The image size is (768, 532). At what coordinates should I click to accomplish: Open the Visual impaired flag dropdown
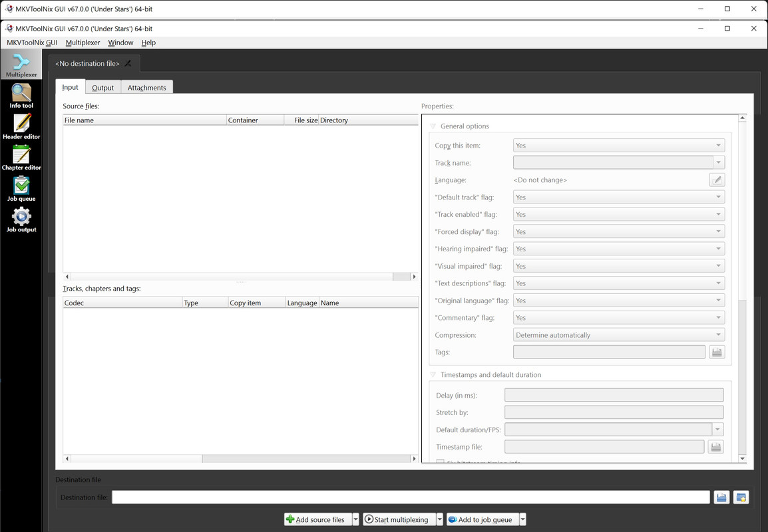tap(619, 266)
